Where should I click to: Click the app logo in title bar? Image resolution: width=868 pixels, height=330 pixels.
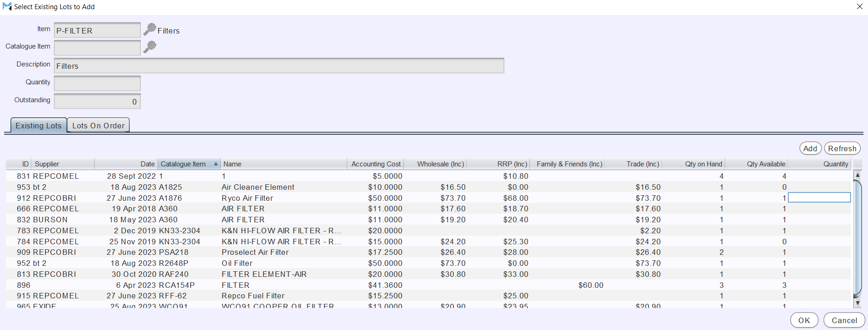pyautogui.click(x=7, y=6)
